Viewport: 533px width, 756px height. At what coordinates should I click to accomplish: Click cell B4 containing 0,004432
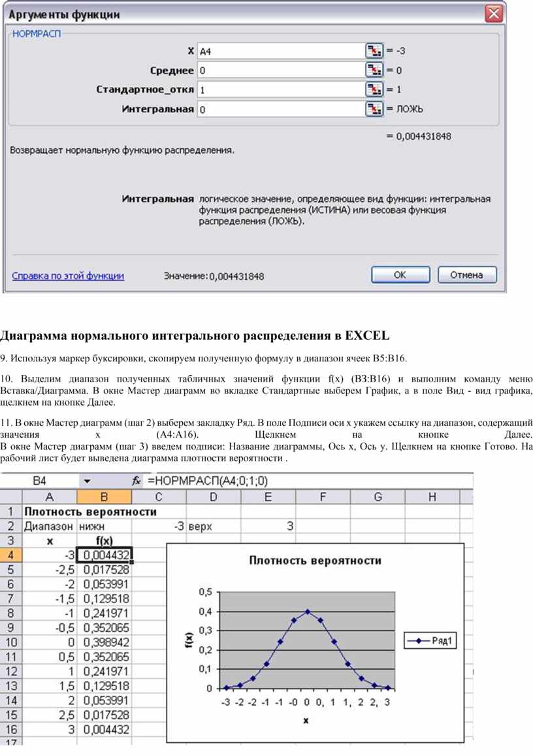105,555
